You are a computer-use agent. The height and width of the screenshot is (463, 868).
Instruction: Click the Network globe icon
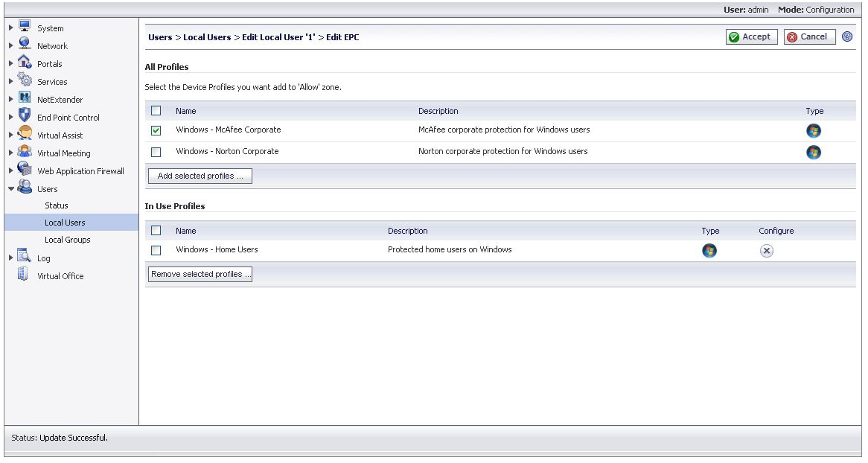click(x=25, y=44)
